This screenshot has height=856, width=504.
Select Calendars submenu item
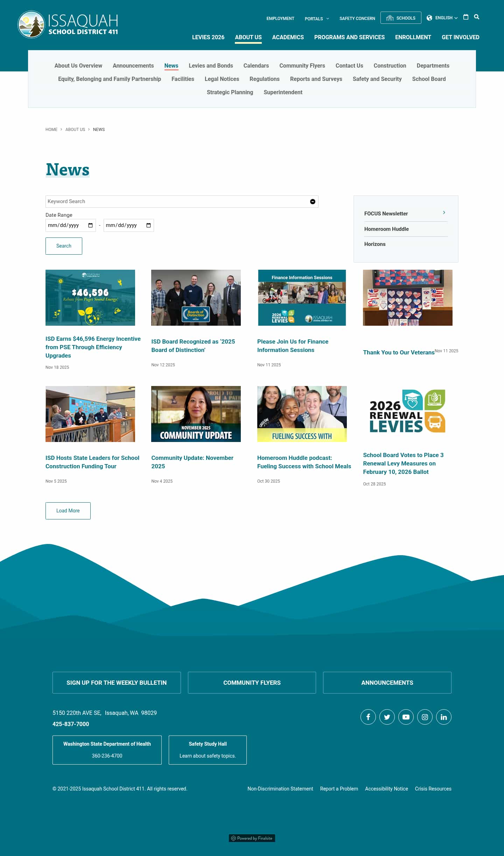click(256, 66)
